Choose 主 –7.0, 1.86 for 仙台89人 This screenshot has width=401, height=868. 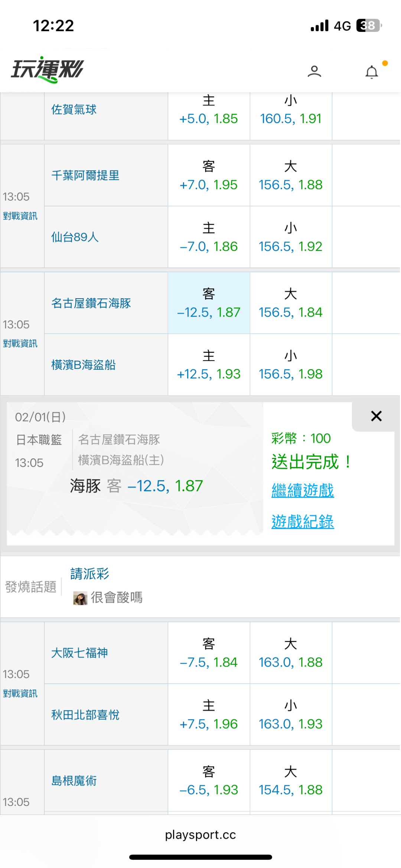pos(209,237)
